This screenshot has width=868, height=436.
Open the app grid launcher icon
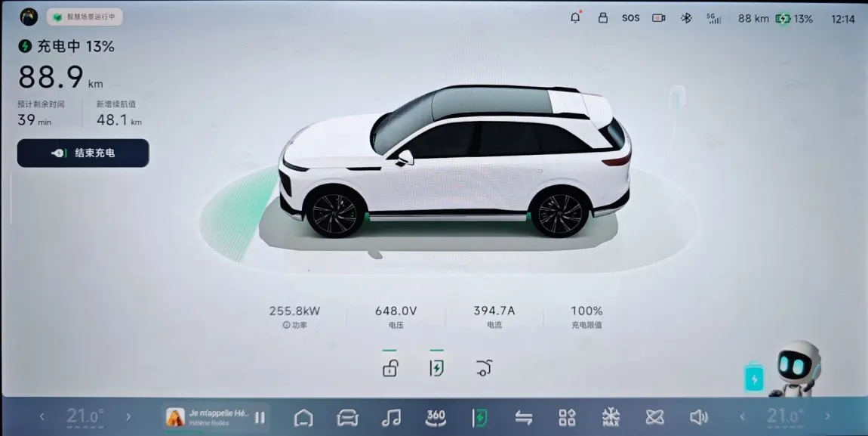[567, 417]
